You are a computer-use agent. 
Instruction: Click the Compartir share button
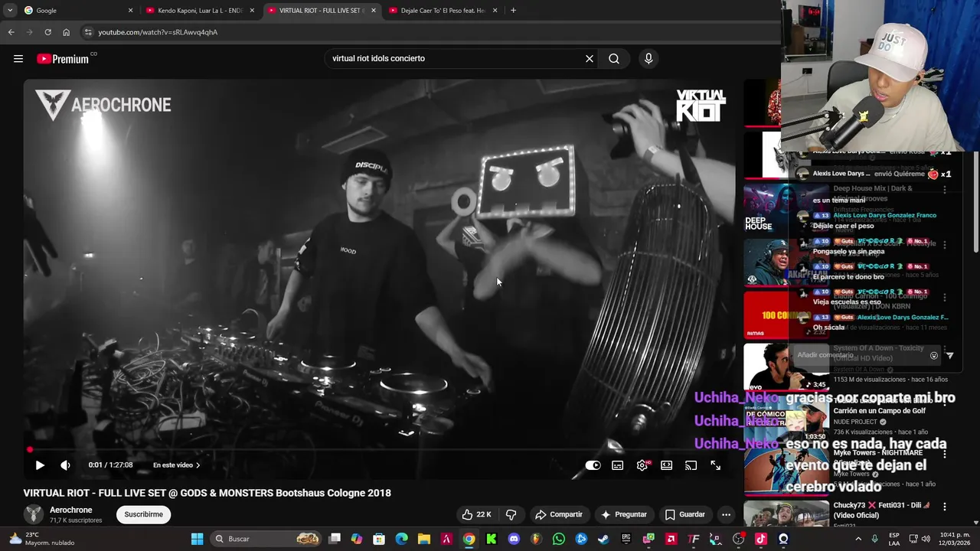tap(559, 514)
